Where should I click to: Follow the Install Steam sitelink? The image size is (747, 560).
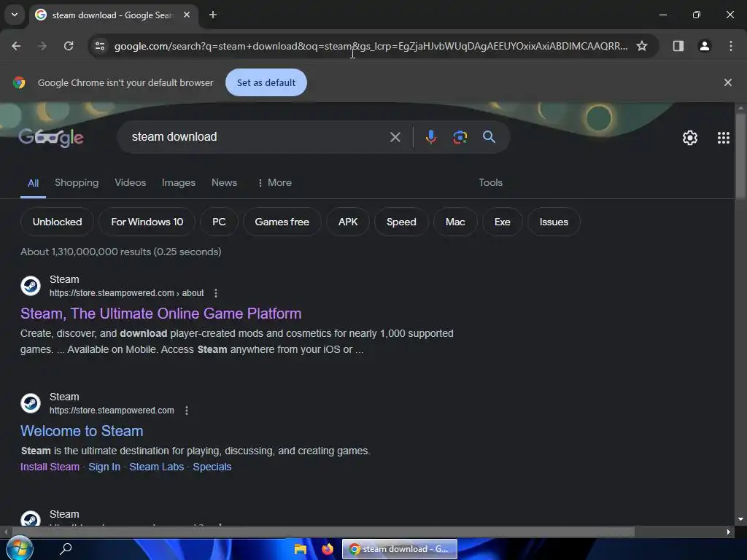(50, 467)
